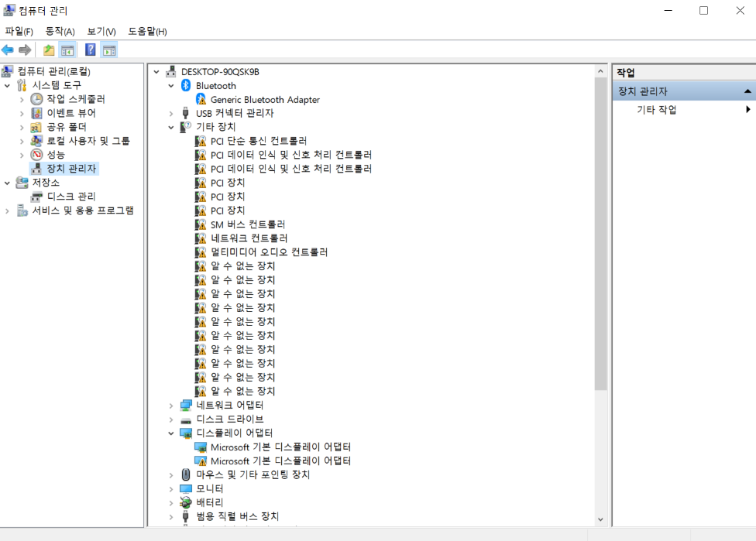
Task: Open the 파일(F) menu
Action: [19, 31]
